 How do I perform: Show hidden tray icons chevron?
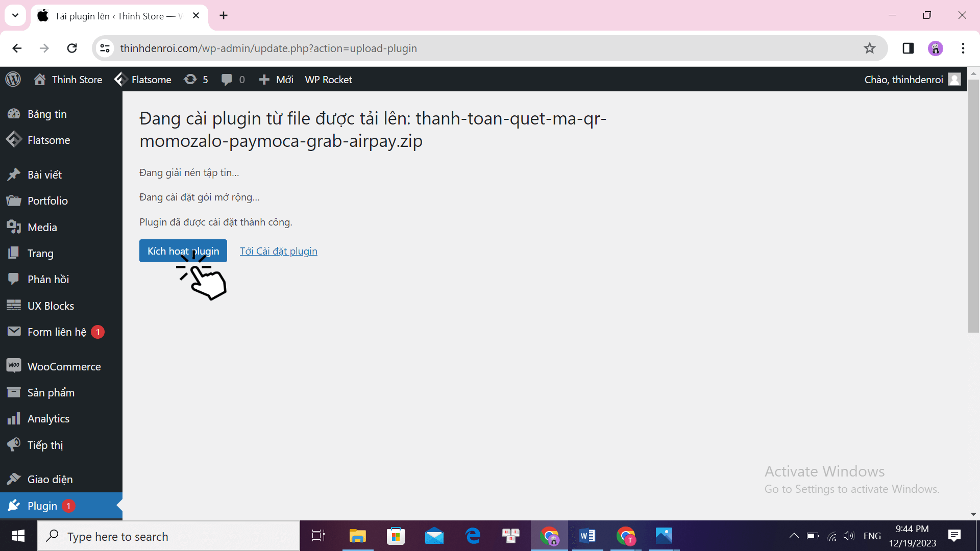click(x=794, y=536)
